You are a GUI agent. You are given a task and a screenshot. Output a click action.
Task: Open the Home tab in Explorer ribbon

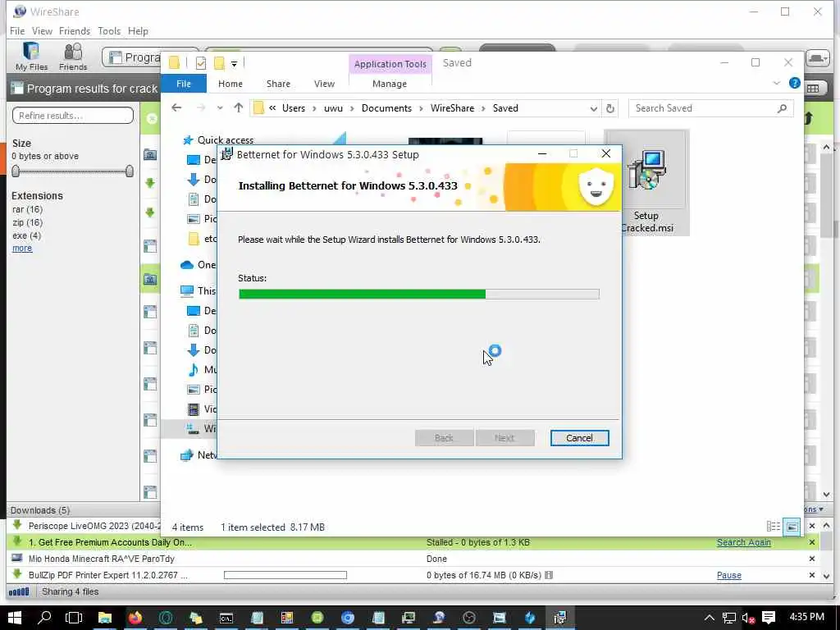[231, 84]
